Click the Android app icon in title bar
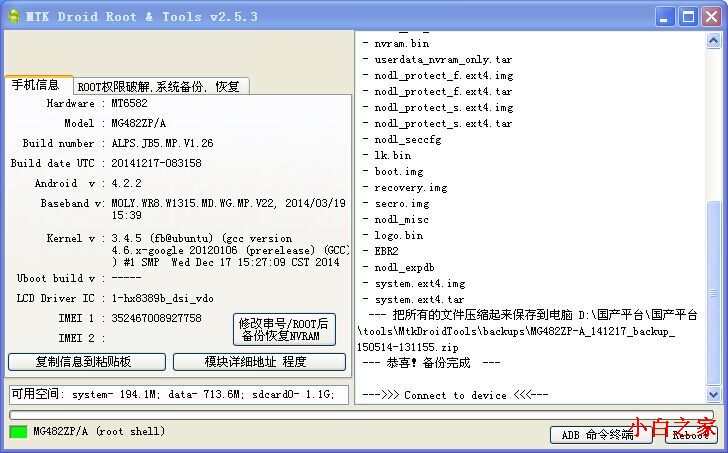Screen dimensions: 728x453 pos(14,17)
